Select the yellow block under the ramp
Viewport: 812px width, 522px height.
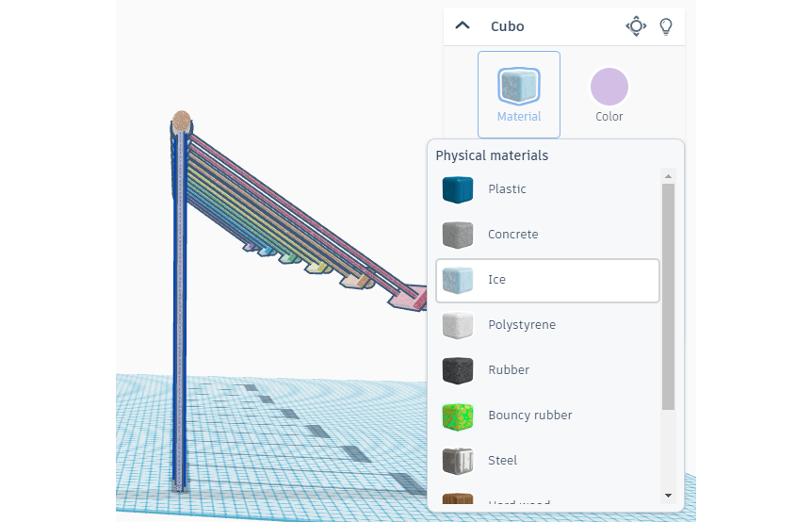coord(317,268)
